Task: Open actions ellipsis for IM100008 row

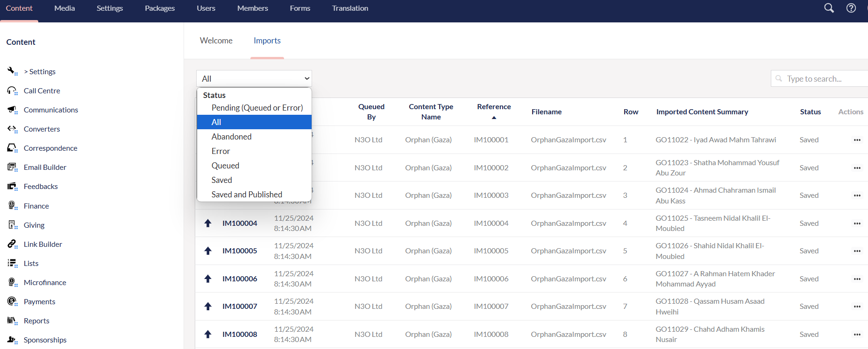Action: point(857,334)
